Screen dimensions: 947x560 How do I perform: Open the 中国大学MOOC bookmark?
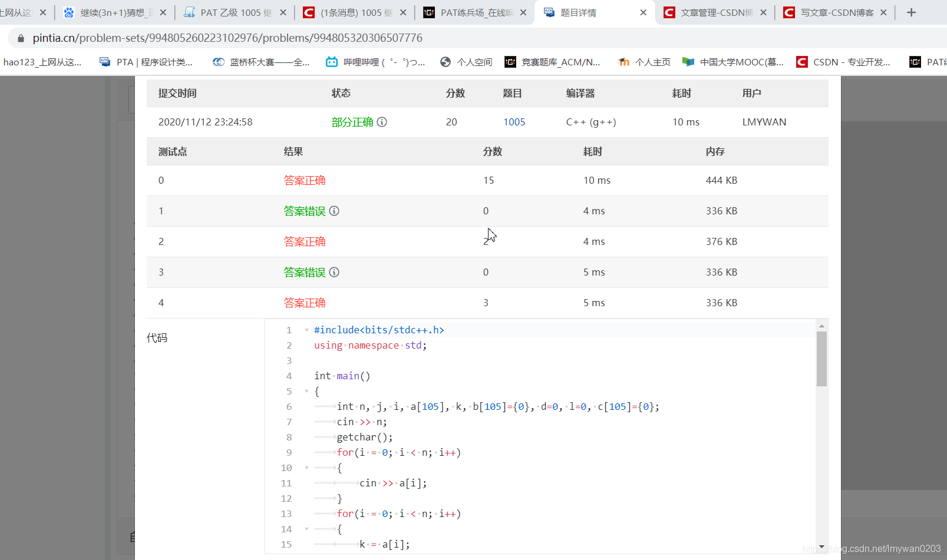click(733, 62)
